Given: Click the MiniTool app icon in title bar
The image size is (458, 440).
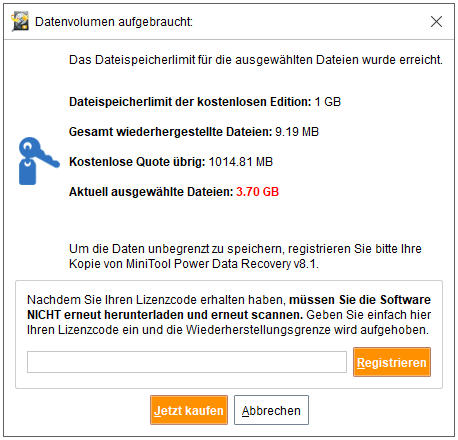Looking at the screenshot, I should 20,22.
